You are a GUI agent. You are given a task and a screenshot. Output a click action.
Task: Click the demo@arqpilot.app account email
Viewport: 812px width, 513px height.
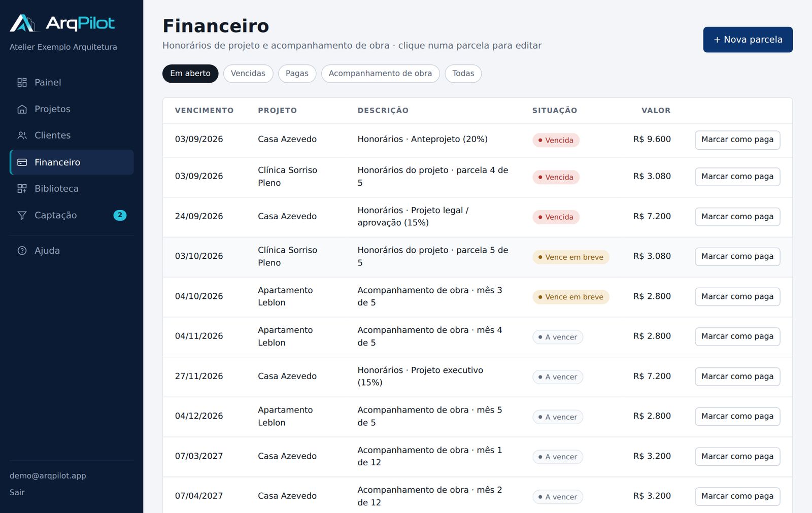click(x=48, y=476)
